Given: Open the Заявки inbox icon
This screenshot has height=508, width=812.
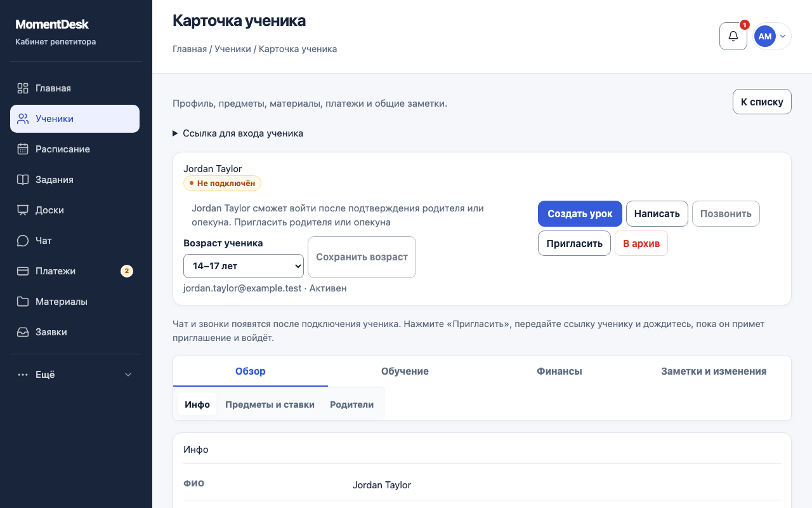Looking at the screenshot, I should tap(23, 332).
